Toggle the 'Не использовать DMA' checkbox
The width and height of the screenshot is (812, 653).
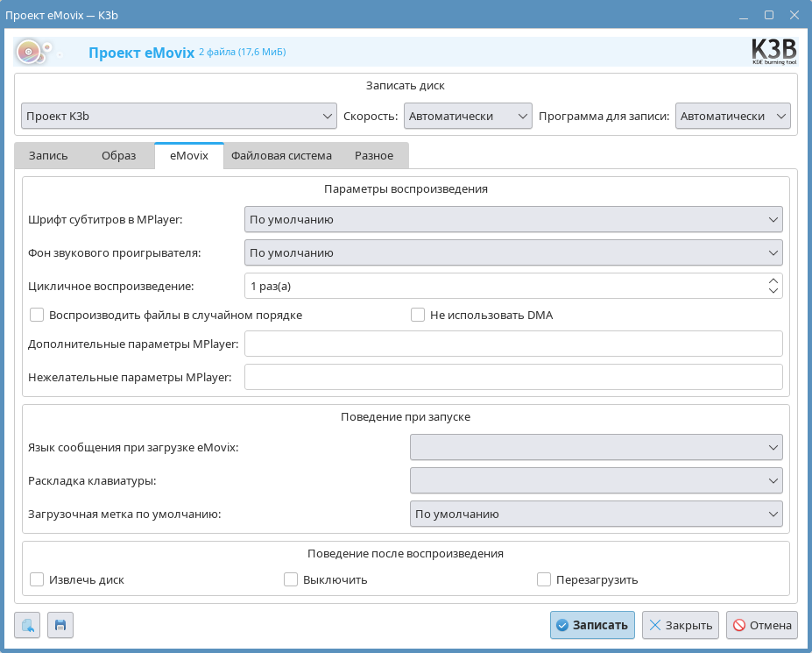[x=418, y=315]
